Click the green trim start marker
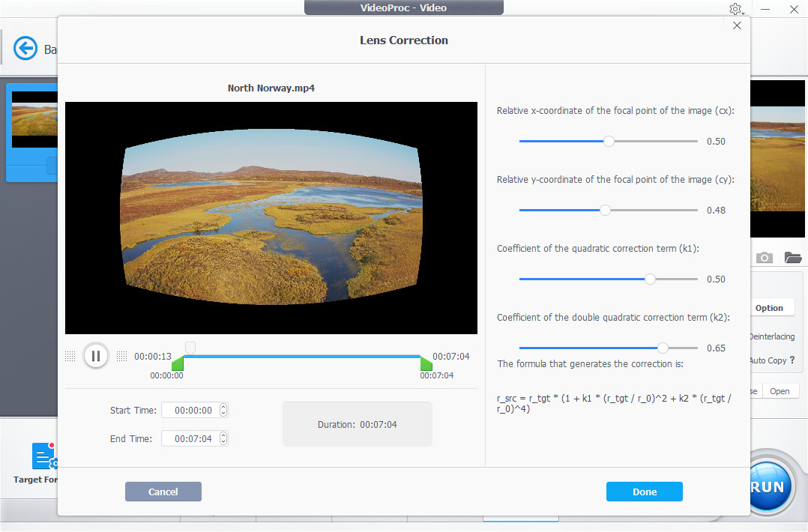Viewport: 808px width, 532px height. pyautogui.click(x=178, y=363)
